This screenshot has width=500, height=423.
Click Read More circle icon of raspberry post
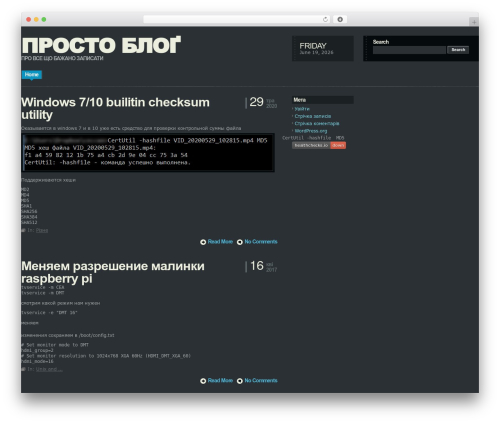[x=203, y=381]
